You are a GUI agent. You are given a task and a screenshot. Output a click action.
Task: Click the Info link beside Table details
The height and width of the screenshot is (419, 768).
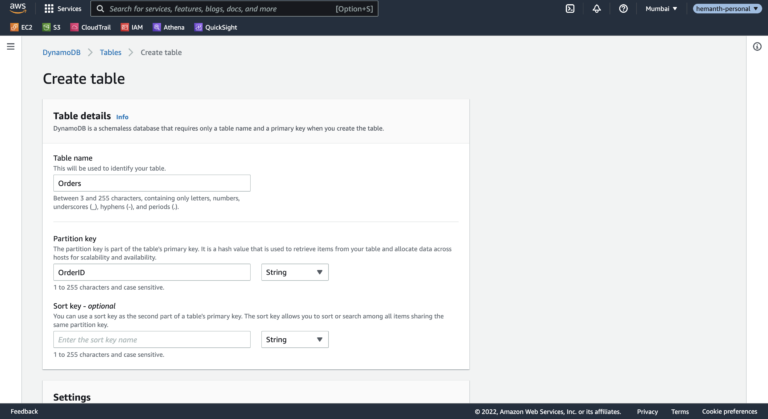[x=122, y=117]
